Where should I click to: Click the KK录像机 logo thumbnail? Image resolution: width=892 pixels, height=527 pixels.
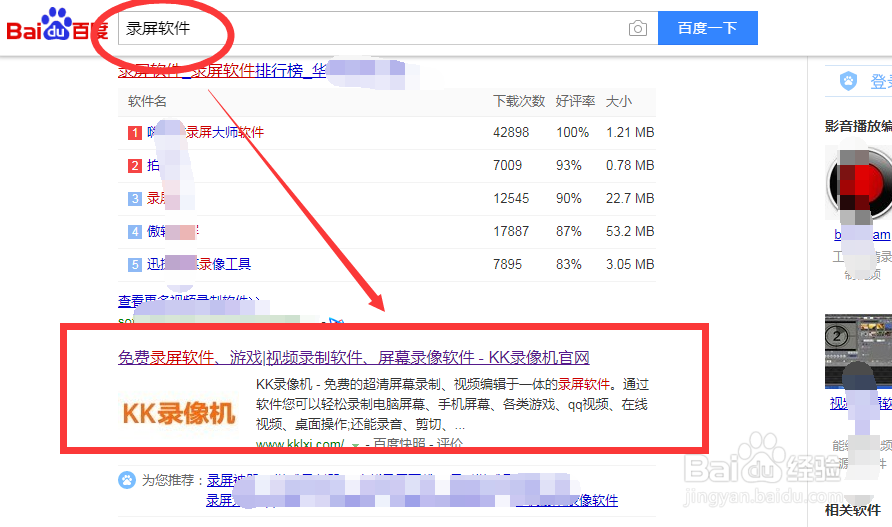179,413
